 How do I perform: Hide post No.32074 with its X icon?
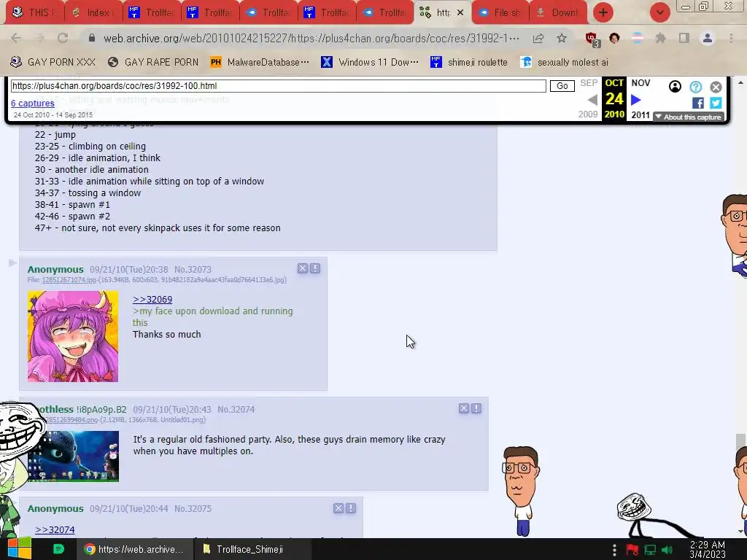pyautogui.click(x=463, y=408)
